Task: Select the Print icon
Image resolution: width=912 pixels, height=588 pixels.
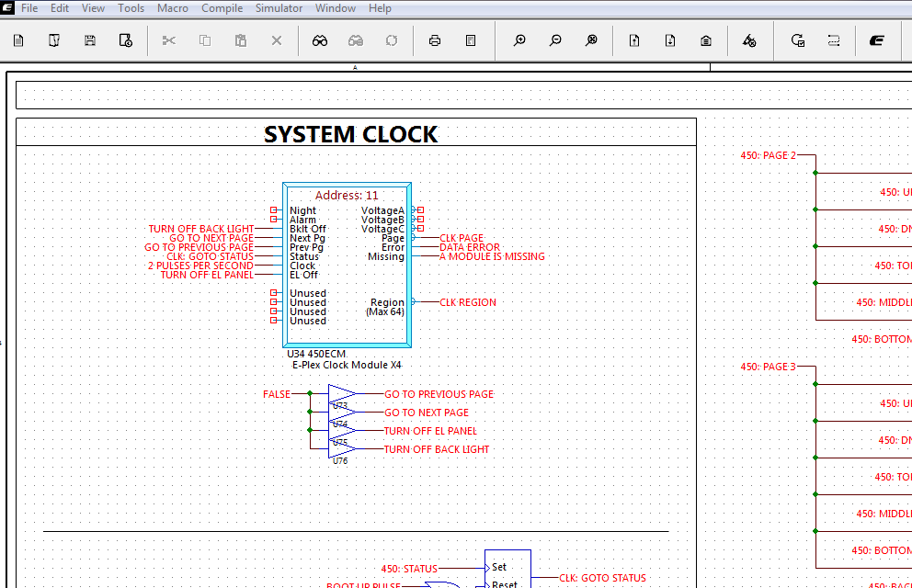Action: pyautogui.click(x=433, y=40)
